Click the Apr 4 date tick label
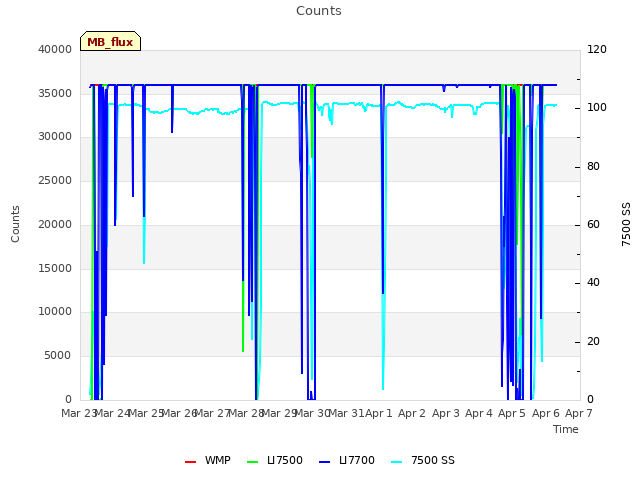Image resolution: width=640 pixels, height=480 pixels. [x=479, y=413]
